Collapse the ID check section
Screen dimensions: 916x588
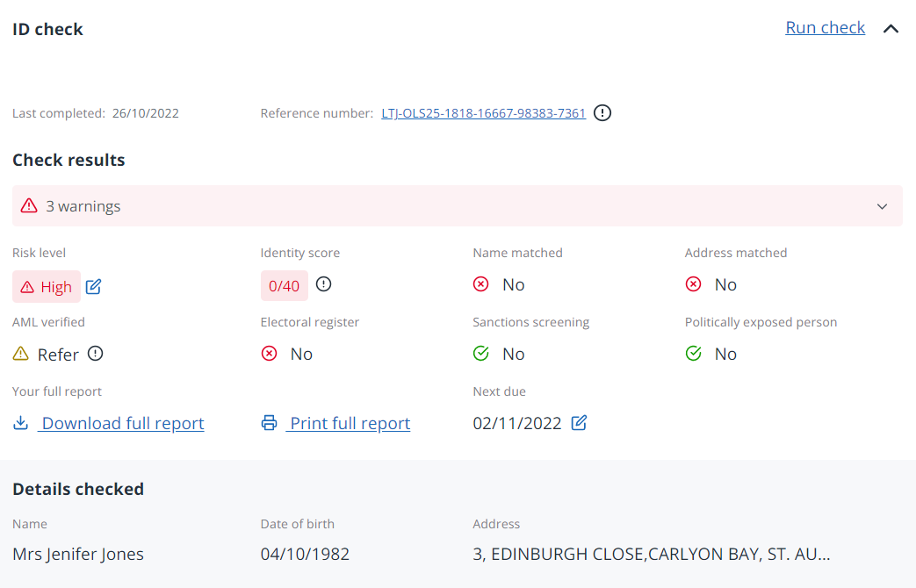coord(891,29)
